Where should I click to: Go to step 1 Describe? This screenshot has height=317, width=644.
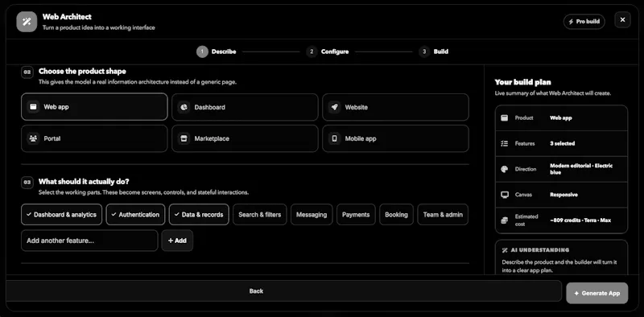[x=217, y=51]
